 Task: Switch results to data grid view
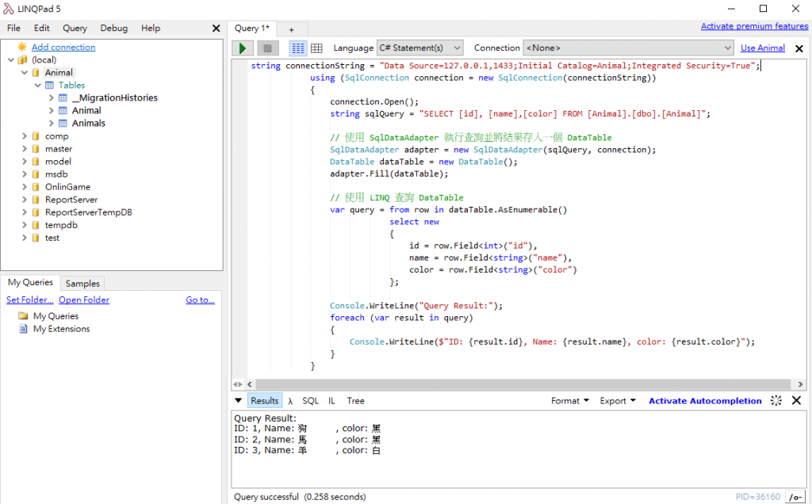coord(316,48)
